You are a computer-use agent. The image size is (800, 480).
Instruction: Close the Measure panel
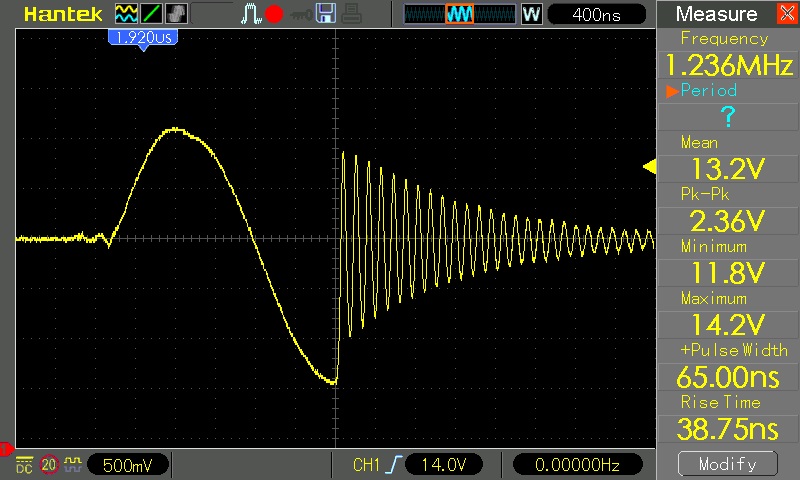pos(783,14)
